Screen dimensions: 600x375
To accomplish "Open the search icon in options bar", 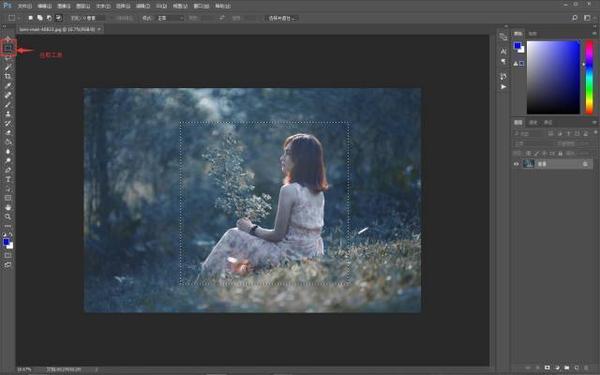I will coord(574,18).
